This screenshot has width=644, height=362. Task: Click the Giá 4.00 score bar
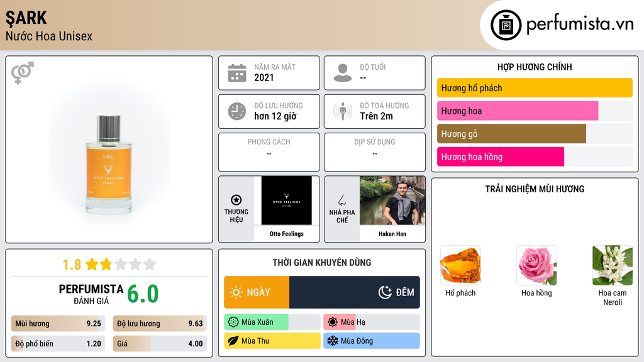(x=160, y=344)
